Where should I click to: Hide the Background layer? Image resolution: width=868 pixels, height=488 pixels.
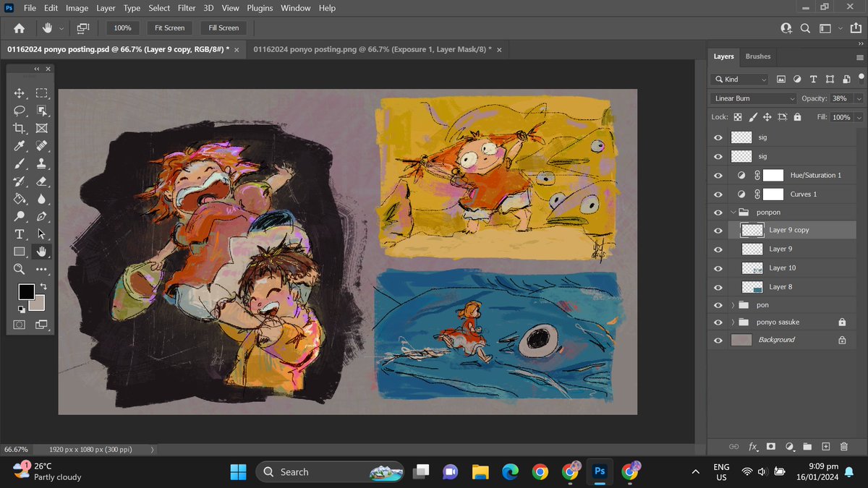(718, 340)
